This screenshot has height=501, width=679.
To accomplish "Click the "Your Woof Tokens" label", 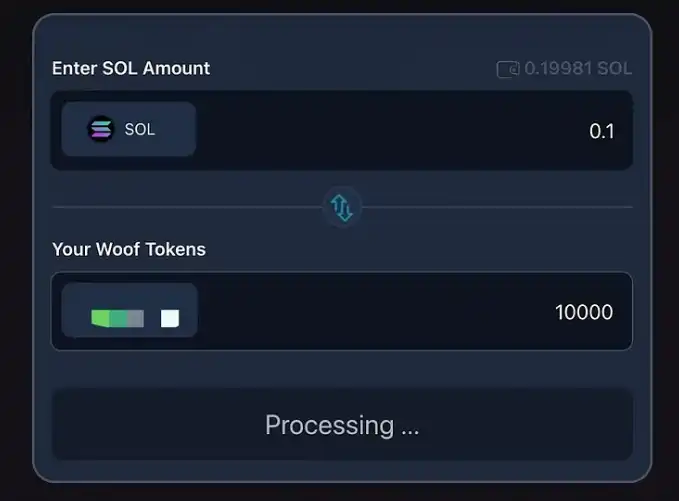I will point(129,249).
